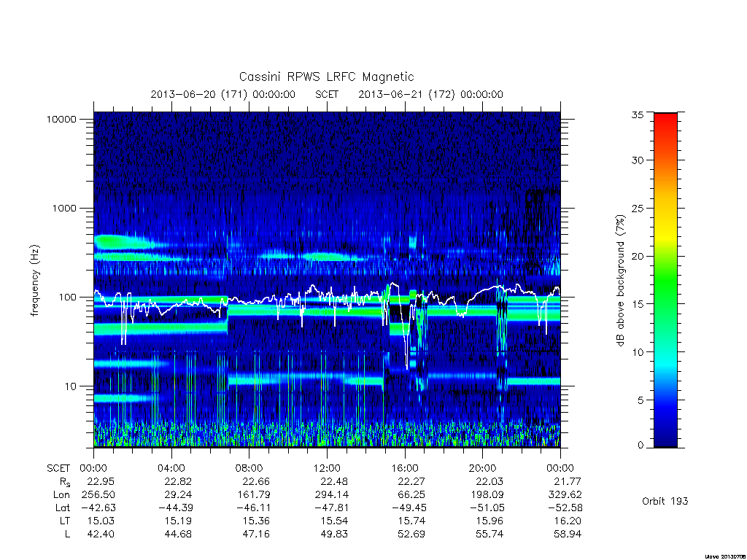This screenshot has width=747, height=560.
Task: Click the LT value "15.96"
Action: (489, 521)
